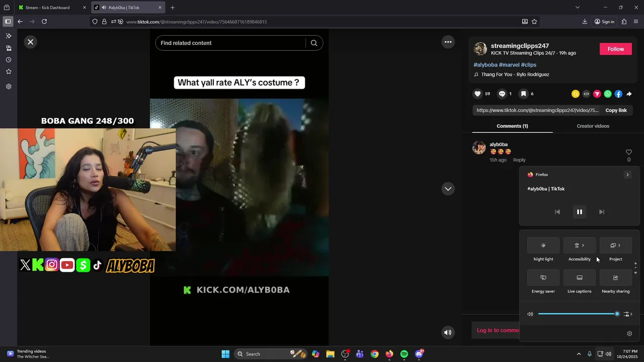Search with the magnifier in Find related content

(314, 43)
